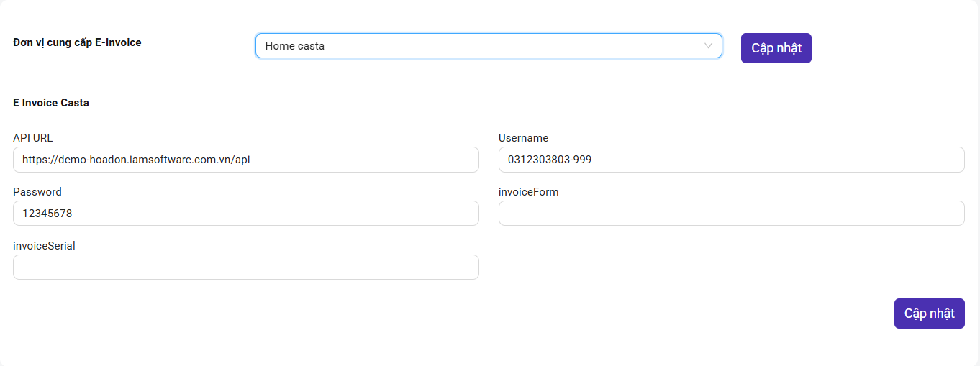
Task: Expand the E-Invoice provider combo box
Action: click(489, 46)
